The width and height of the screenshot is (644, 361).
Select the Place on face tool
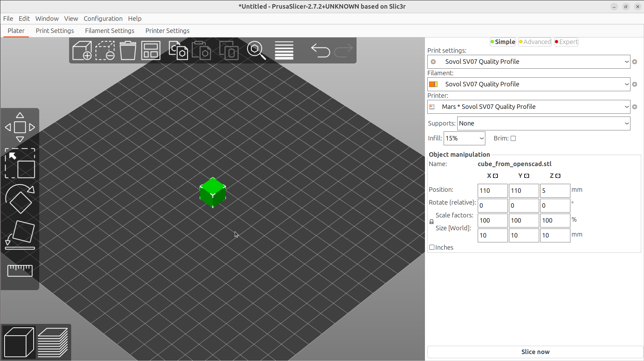[x=20, y=235]
